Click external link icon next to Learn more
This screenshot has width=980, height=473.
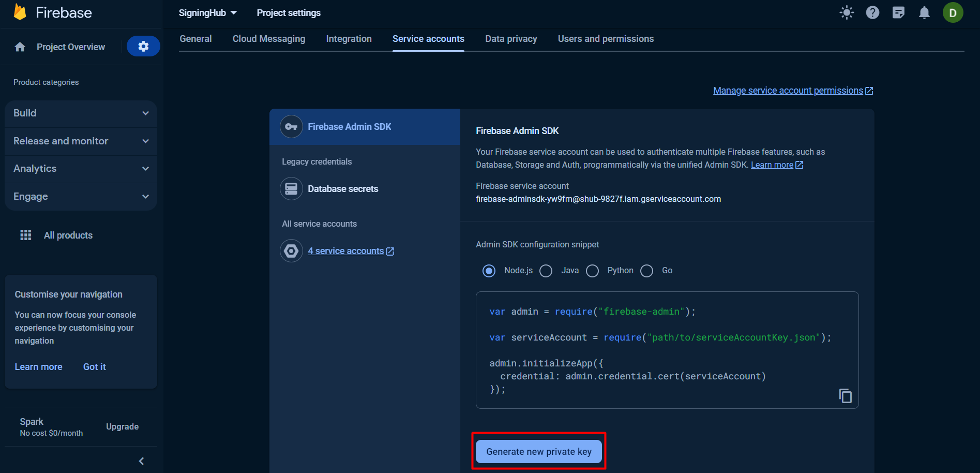pyautogui.click(x=799, y=165)
